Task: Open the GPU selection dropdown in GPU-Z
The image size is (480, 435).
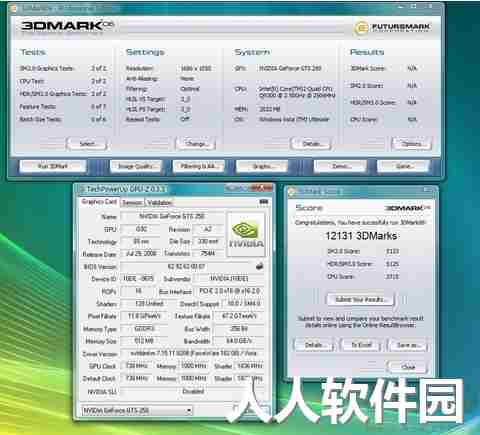Action: 137,410
